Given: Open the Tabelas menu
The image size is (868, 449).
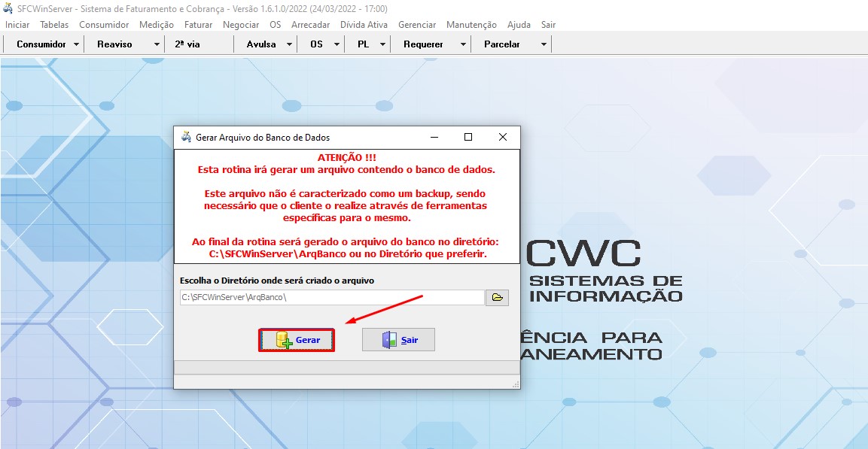Looking at the screenshot, I should [x=54, y=25].
